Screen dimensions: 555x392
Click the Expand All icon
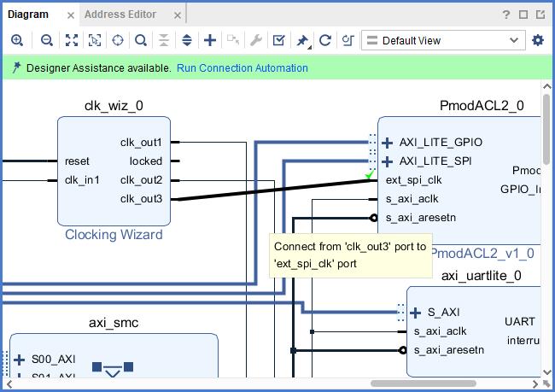point(187,40)
